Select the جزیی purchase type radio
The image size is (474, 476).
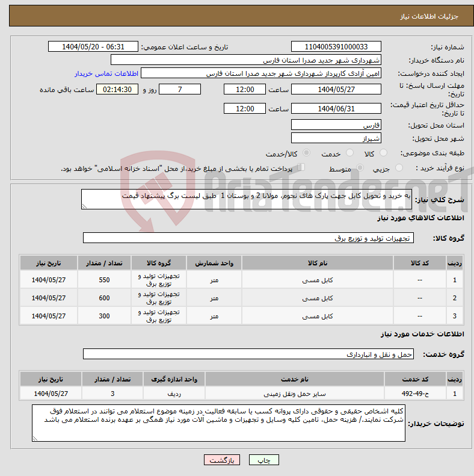pyautogui.click(x=399, y=167)
